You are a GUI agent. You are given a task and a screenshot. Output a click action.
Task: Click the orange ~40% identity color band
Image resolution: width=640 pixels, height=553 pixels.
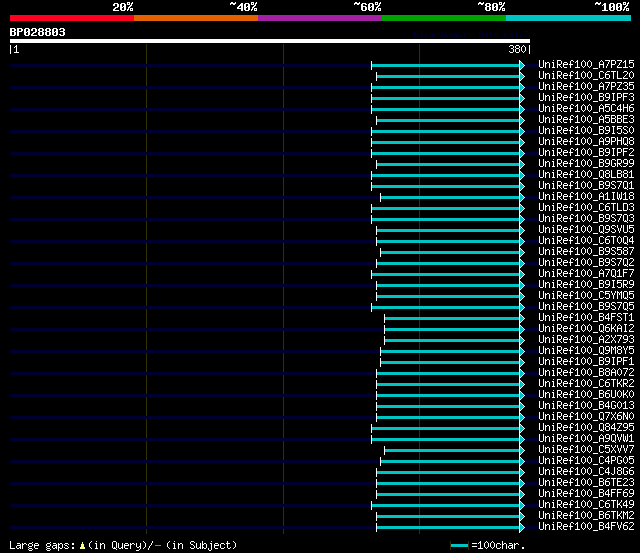tap(196, 18)
